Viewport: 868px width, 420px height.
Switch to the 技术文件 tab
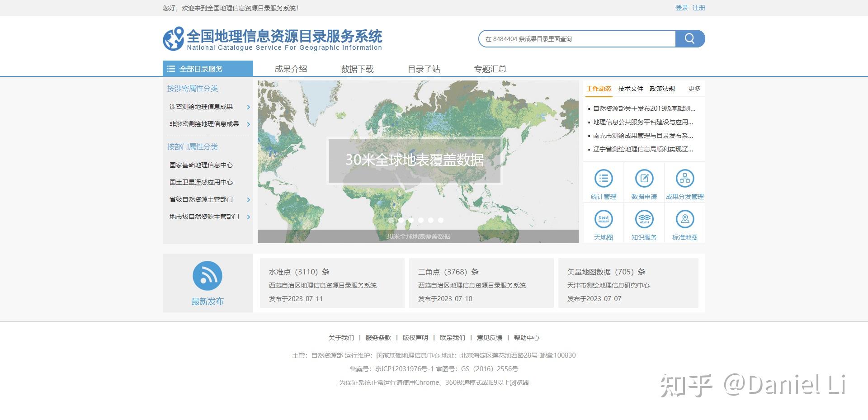[631, 89]
